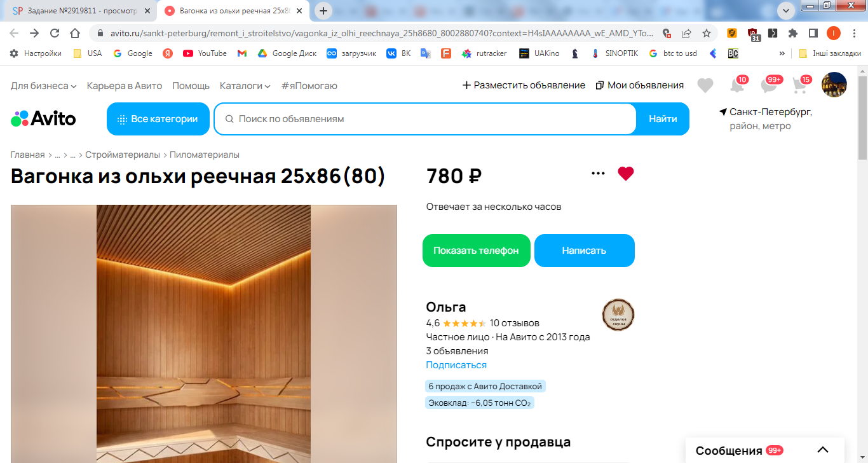Expand the Сообщения chat panel chevron
Screen dimensions: 868x463
(823, 450)
